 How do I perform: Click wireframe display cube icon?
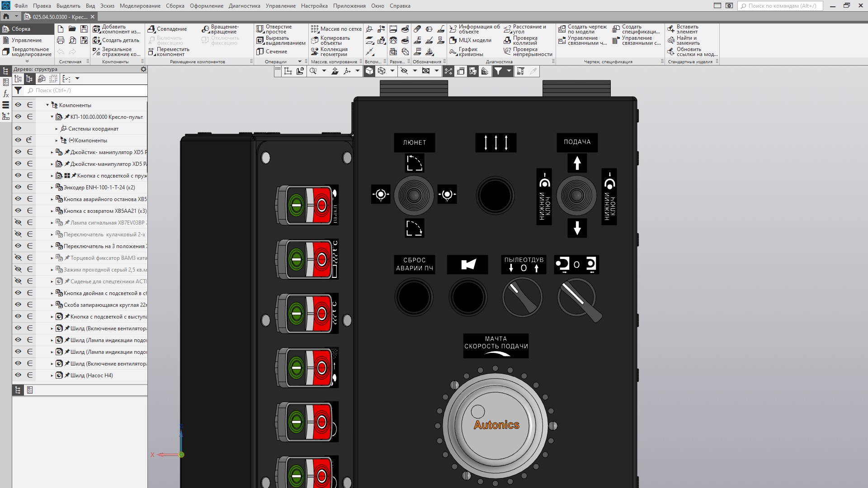pos(382,71)
